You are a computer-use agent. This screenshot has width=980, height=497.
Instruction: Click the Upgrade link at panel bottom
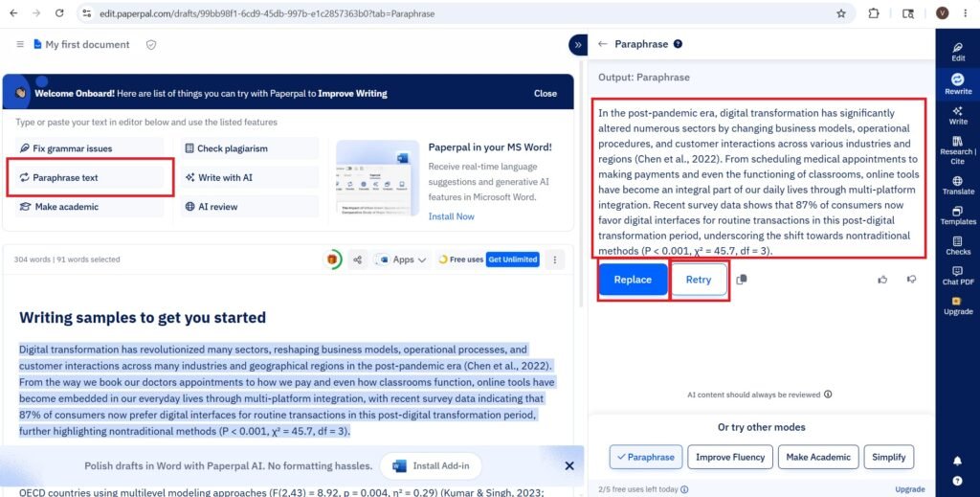coord(909,489)
